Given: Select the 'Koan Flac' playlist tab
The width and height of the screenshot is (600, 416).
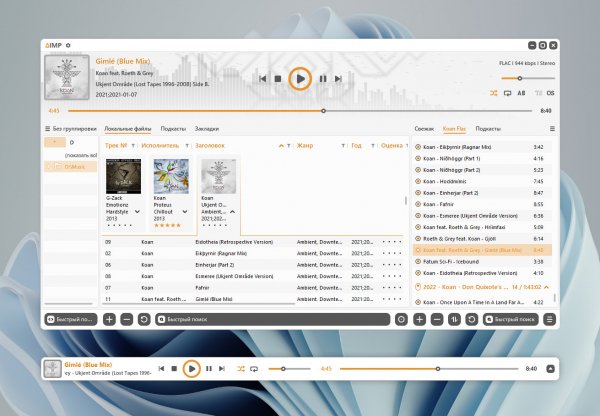Looking at the screenshot, I should [454, 129].
